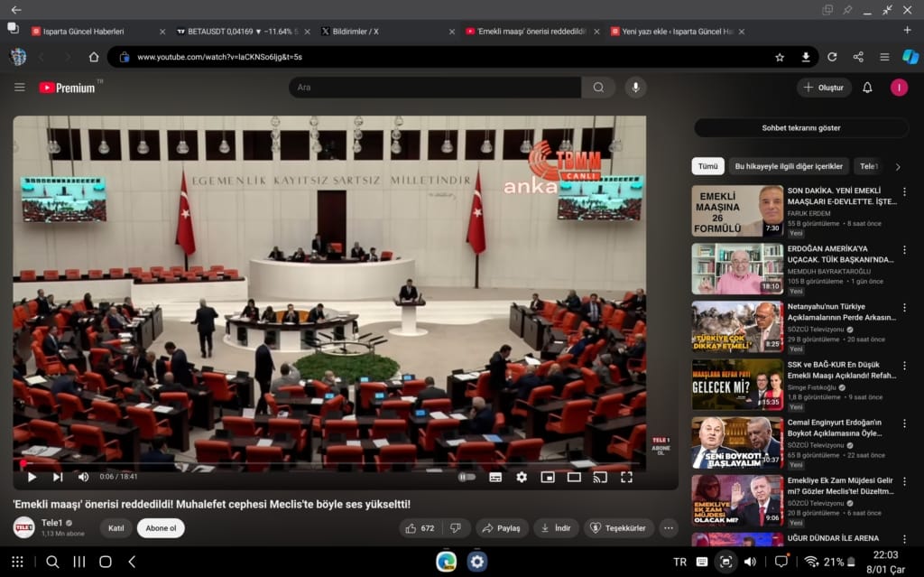This screenshot has height=577, width=924.
Task: Open YouTube notifications bell
Action: click(x=867, y=88)
